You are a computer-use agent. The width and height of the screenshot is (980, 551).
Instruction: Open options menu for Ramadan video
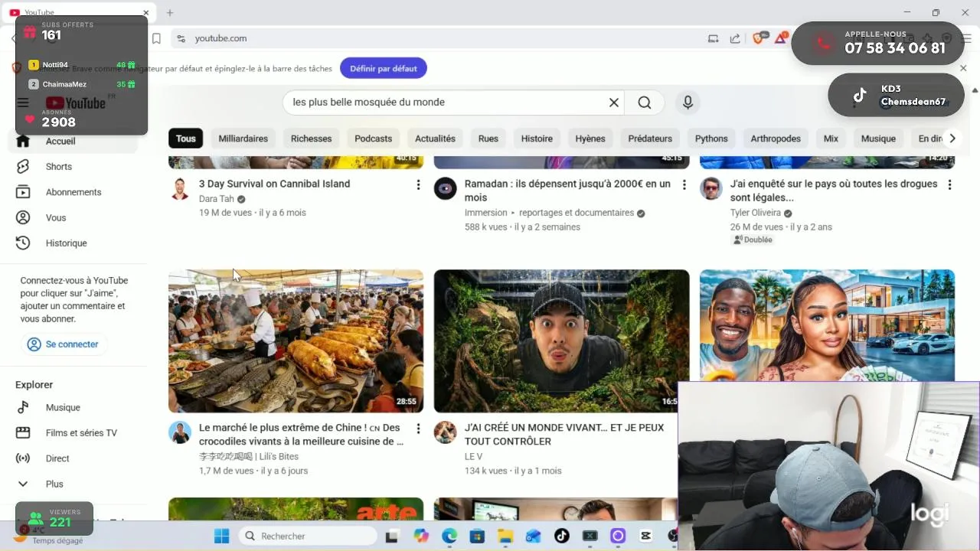pyautogui.click(x=684, y=184)
